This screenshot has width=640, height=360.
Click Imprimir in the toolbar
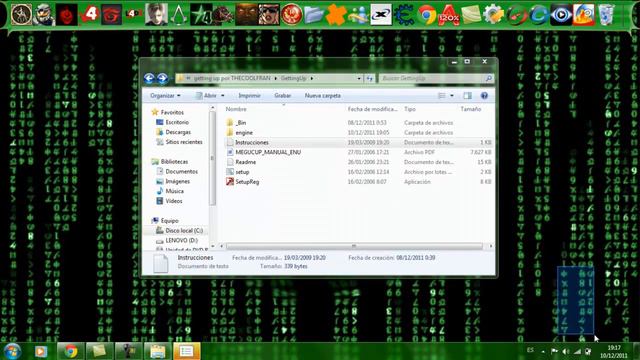pyautogui.click(x=249, y=96)
